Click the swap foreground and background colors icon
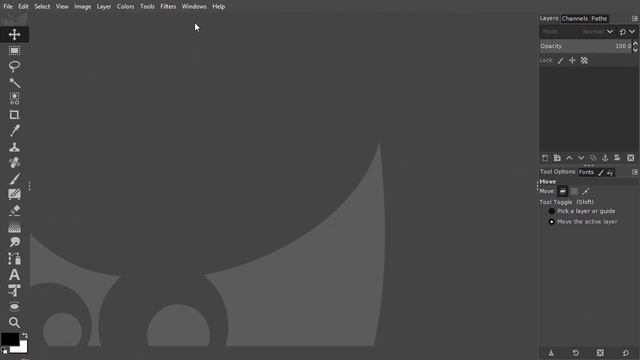Screen dimensions: 640x360 (x=25, y=336)
